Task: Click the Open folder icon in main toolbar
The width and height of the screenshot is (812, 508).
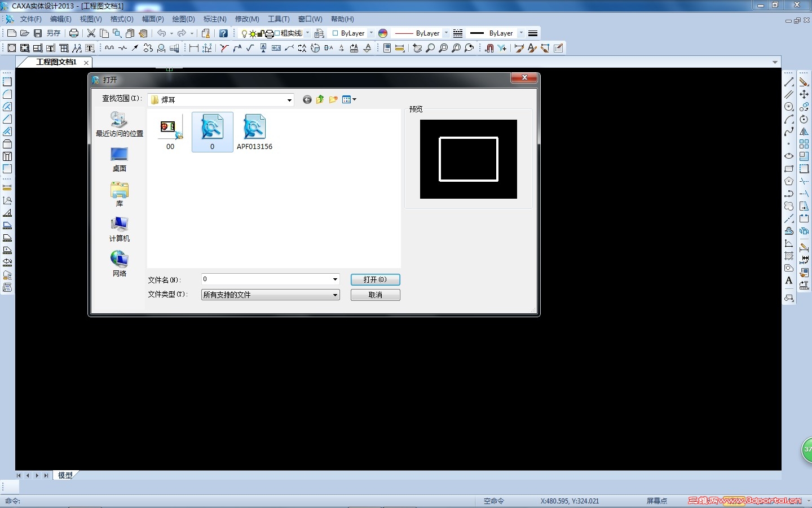Action: pyautogui.click(x=25, y=33)
